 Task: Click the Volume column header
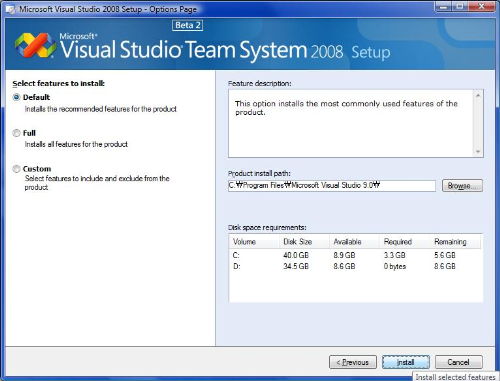pos(254,242)
